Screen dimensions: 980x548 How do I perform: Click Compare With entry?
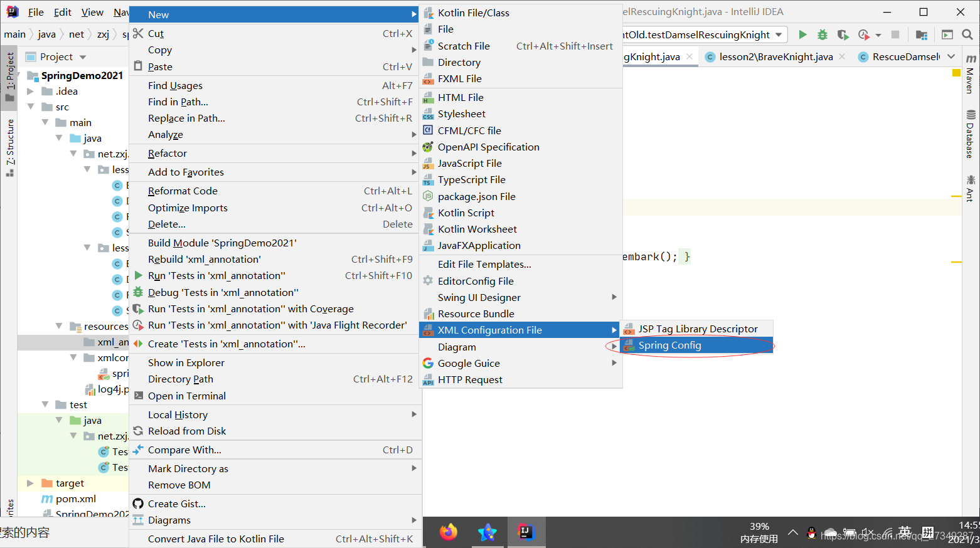[275, 450]
